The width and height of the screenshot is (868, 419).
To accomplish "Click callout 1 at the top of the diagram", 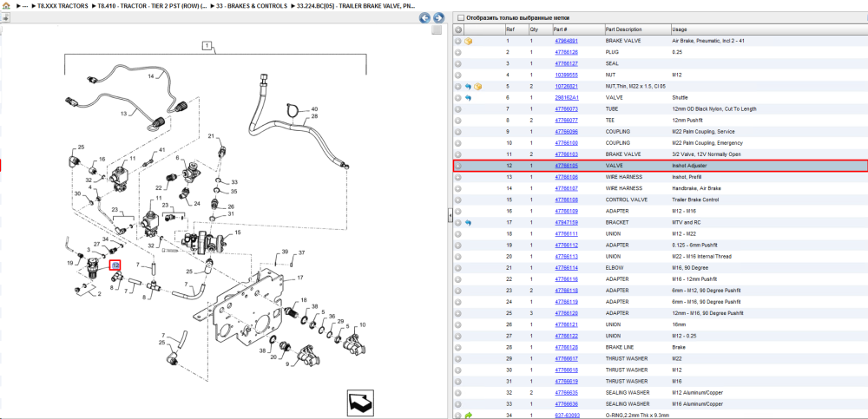I will click(207, 46).
